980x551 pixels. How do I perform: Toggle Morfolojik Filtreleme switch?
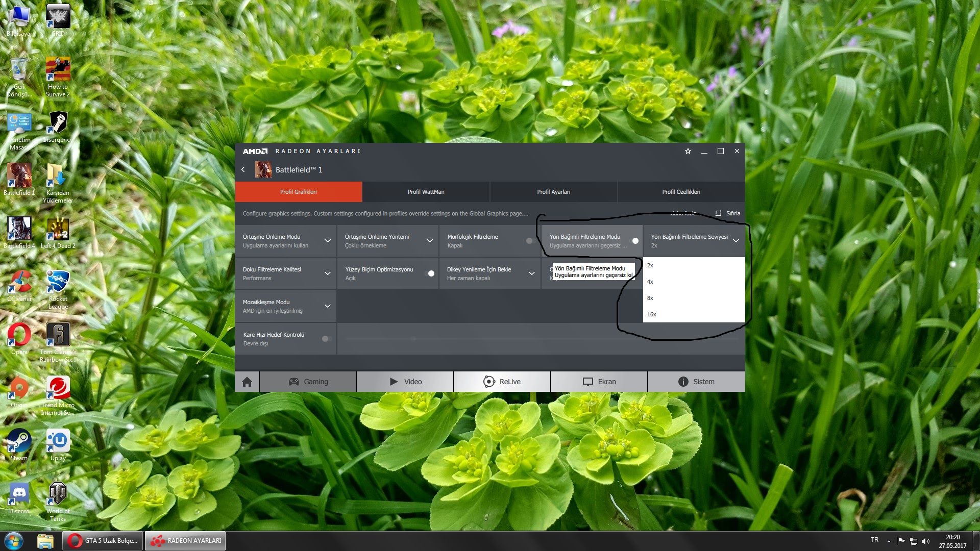click(x=530, y=241)
